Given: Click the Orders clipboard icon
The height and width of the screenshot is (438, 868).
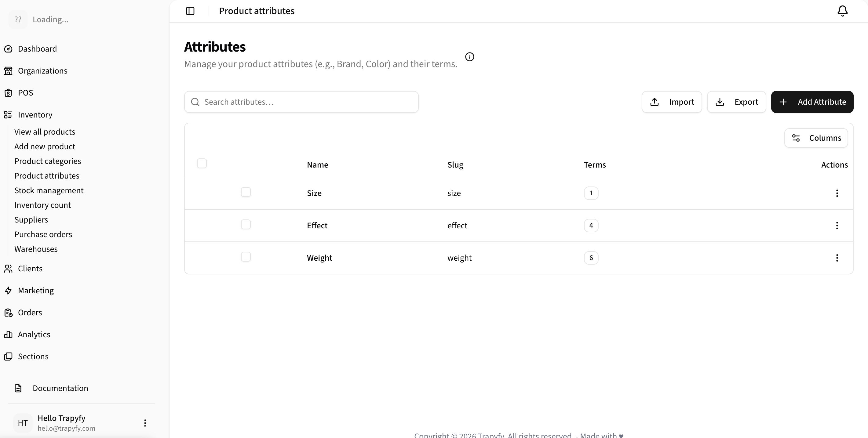Looking at the screenshot, I should (9, 313).
